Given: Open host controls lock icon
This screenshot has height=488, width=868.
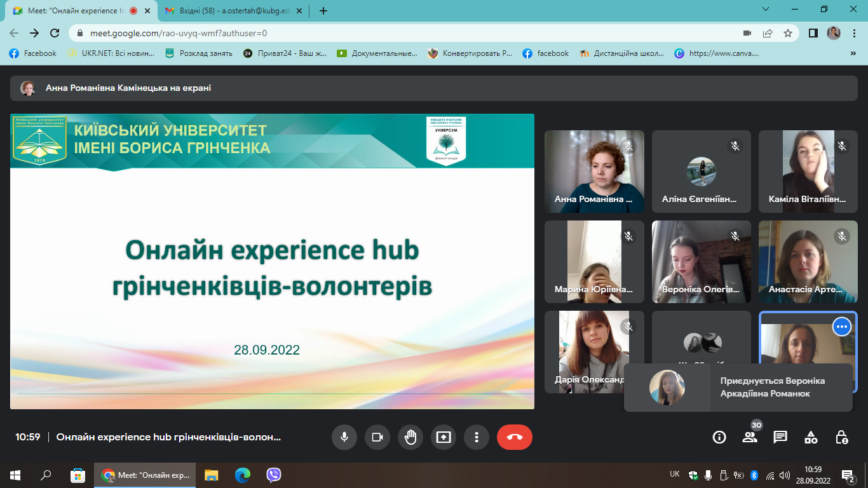Looking at the screenshot, I should [x=841, y=437].
